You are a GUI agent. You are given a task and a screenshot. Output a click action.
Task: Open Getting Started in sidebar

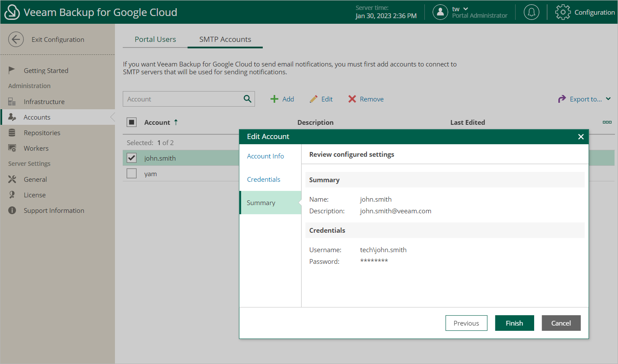(46, 70)
